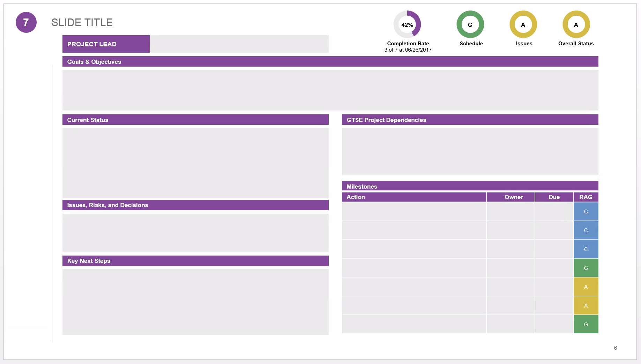Select the page number 6 in footer
This screenshot has height=364, width=641.
coord(615,348)
